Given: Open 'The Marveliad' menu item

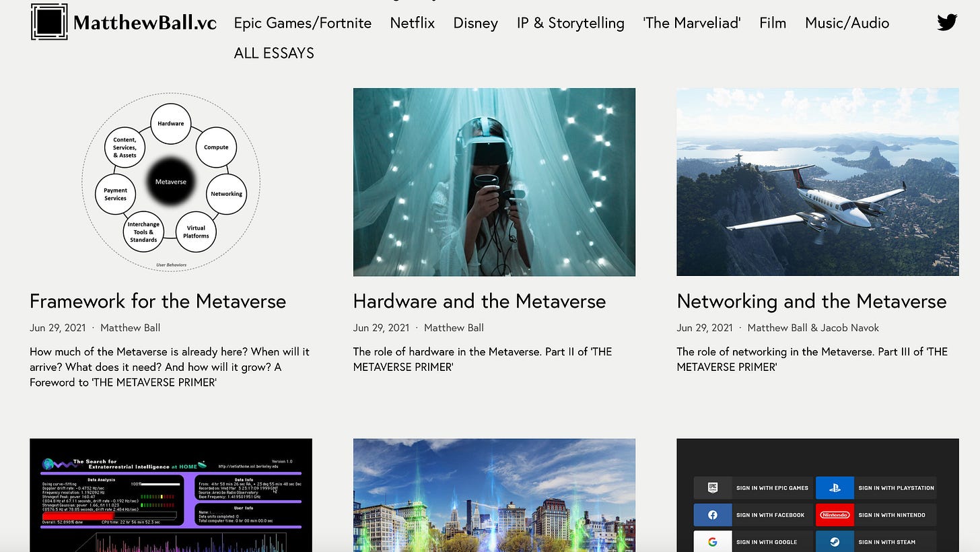Looking at the screenshot, I should pyautogui.click(x=691, y=23).
